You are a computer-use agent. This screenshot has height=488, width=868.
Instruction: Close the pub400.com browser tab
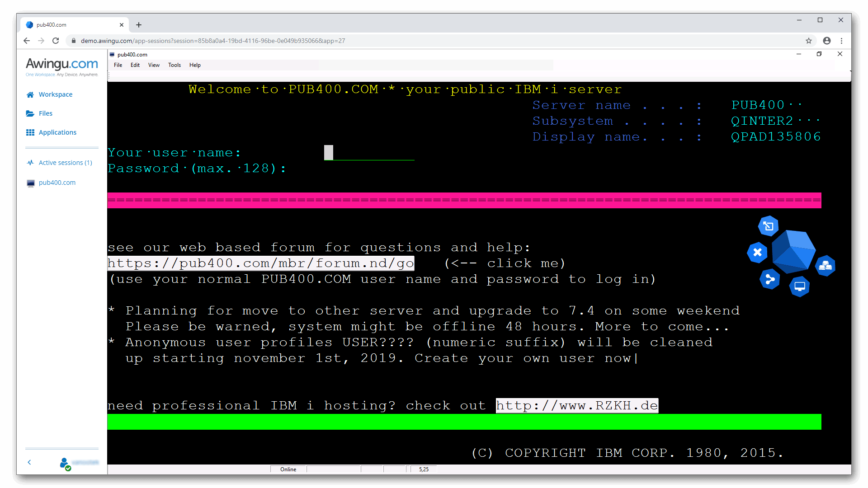pyautogui.click(x=121, y=25)
